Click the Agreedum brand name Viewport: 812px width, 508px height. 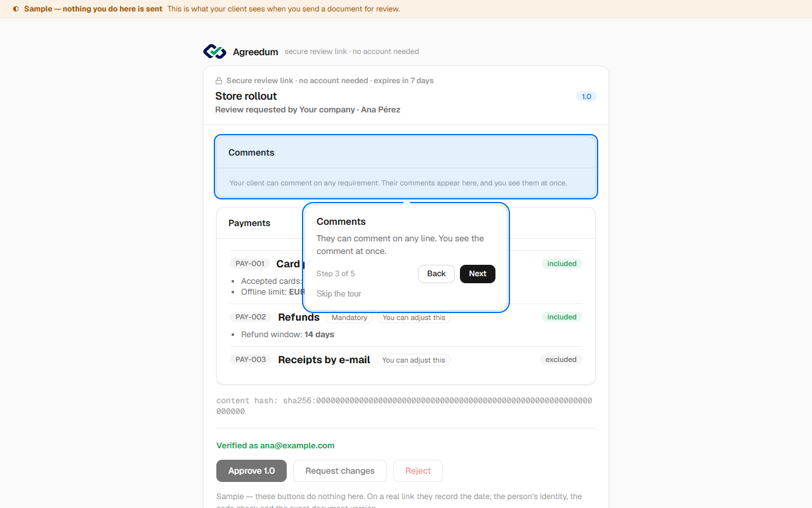click(x=256, y=52)
